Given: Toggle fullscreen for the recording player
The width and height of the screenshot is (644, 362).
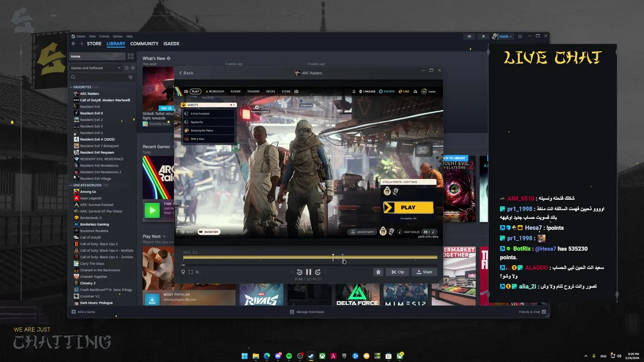Looking at the screenshot, I should pos(191,272).
